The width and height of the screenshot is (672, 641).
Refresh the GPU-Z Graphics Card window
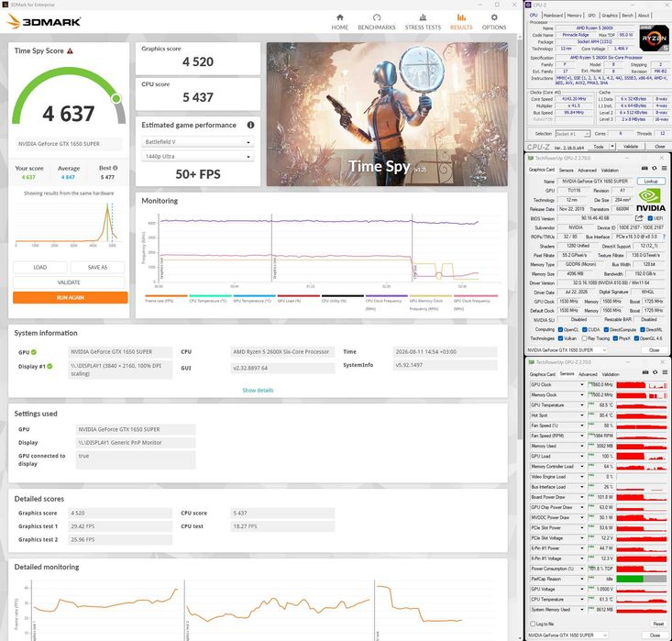tap(654, 168)
